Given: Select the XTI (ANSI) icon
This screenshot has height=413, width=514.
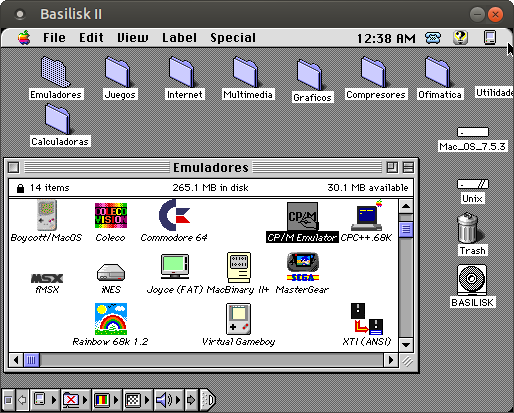Looking at the screenshot, I should pyautogui.click(x=367, y=319).
